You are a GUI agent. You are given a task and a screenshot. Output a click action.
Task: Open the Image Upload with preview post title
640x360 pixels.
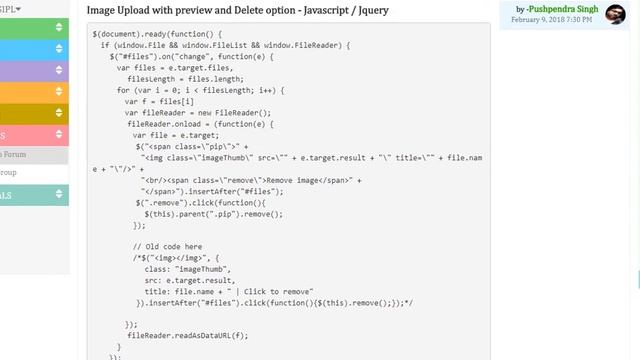pyautogui.click(x=238, y=10)
